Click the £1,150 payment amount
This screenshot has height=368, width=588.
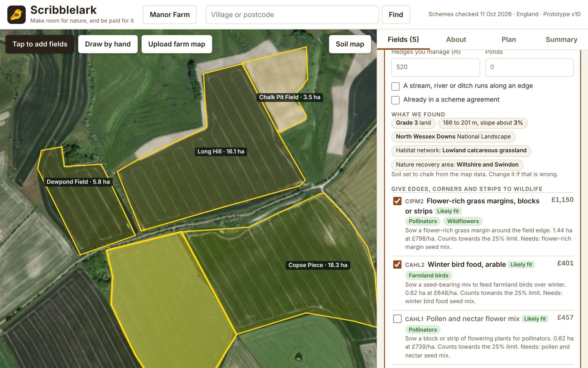(562, 200)
